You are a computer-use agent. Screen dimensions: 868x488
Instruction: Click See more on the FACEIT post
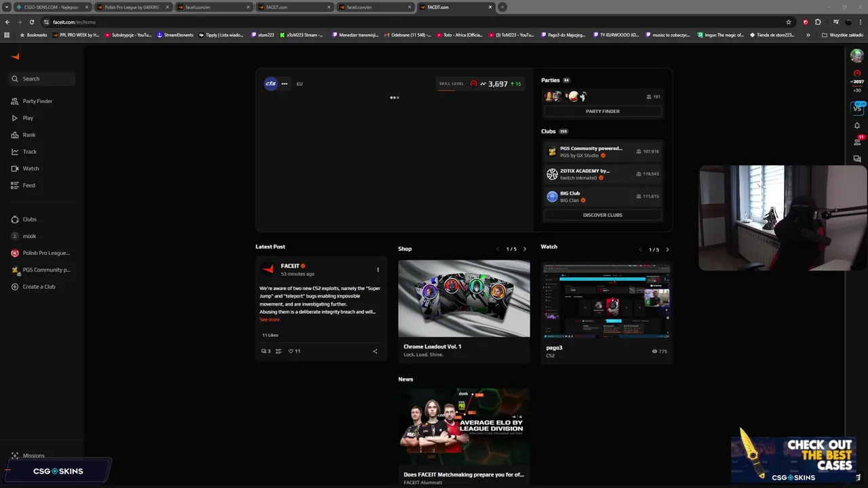269,319
